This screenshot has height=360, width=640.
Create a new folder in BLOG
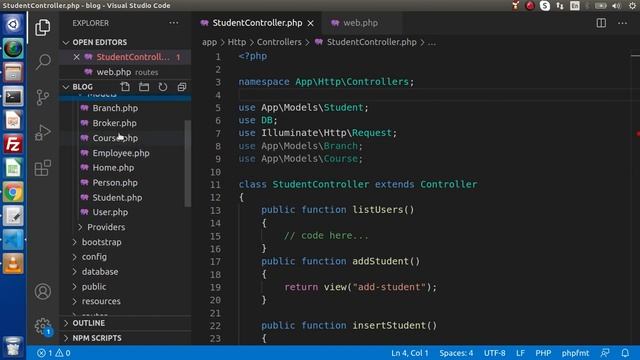click(x=144, y=87)
